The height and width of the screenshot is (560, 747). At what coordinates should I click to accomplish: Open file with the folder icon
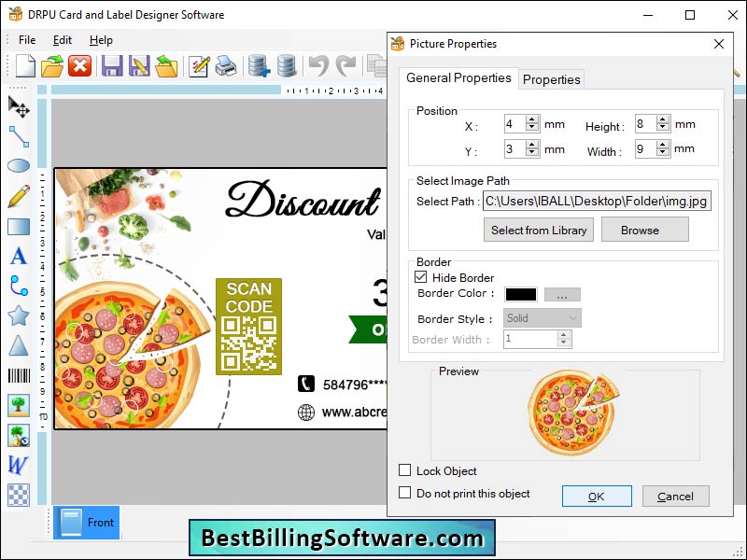coord(52,65)
